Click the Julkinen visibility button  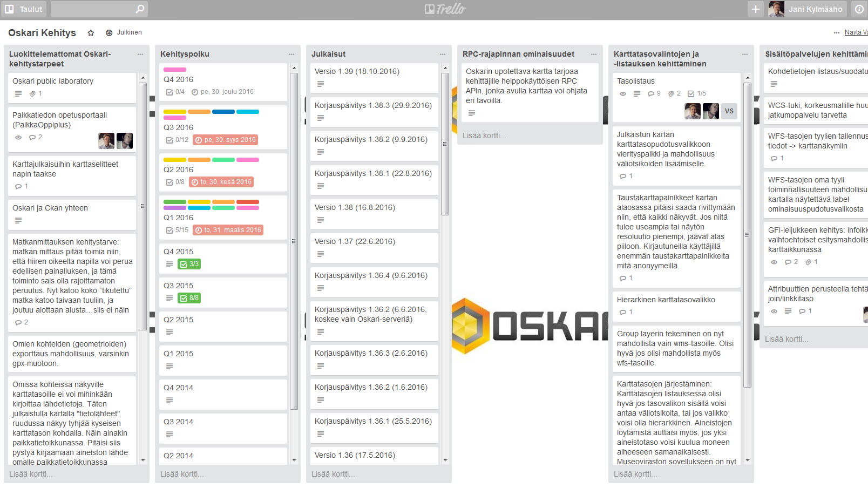124,32
